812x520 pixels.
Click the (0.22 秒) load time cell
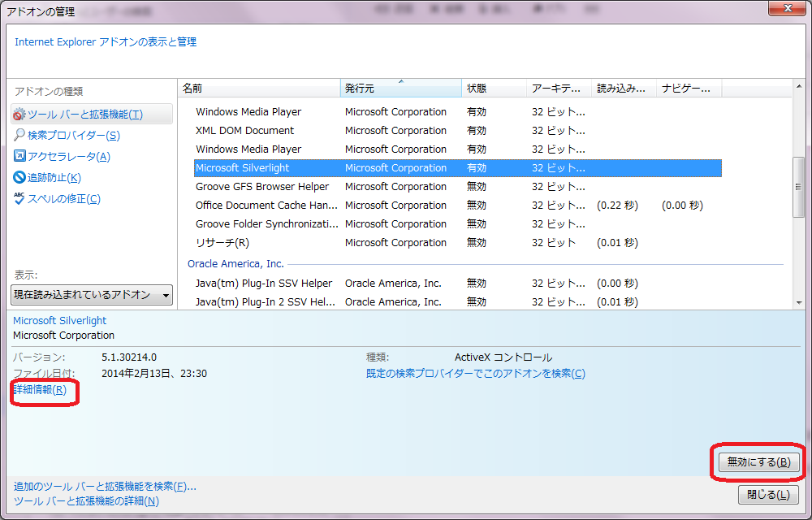point(617,205)
